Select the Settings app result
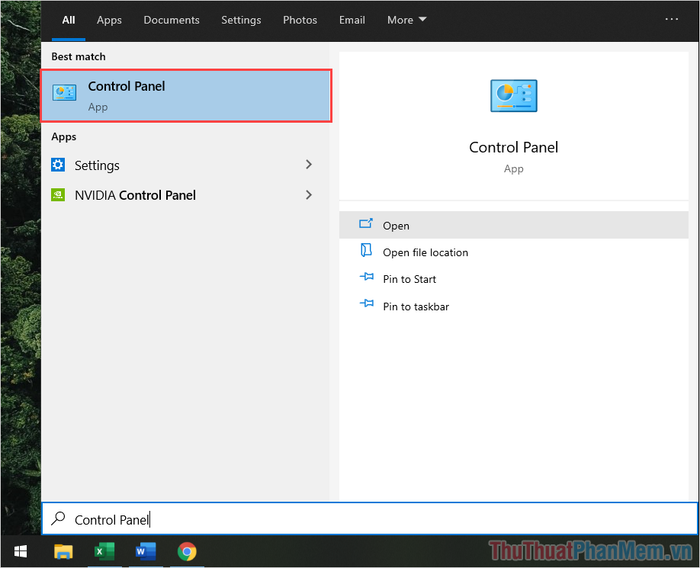 pyautogui.click(x=185, y=165)
